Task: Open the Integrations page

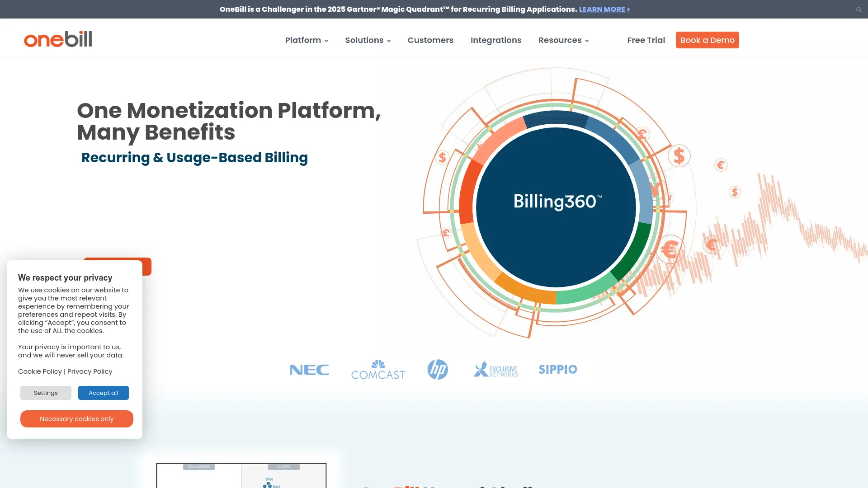Action: pyautogui.click(x=496, y=40)
